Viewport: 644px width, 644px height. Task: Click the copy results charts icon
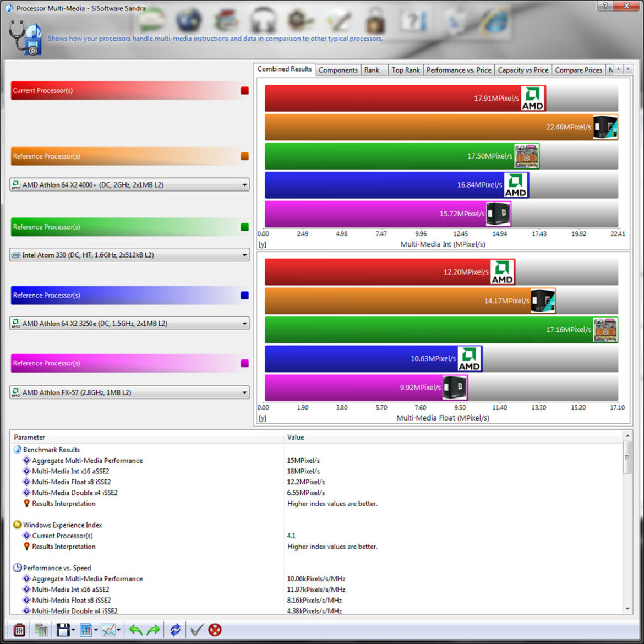(41, 630)
